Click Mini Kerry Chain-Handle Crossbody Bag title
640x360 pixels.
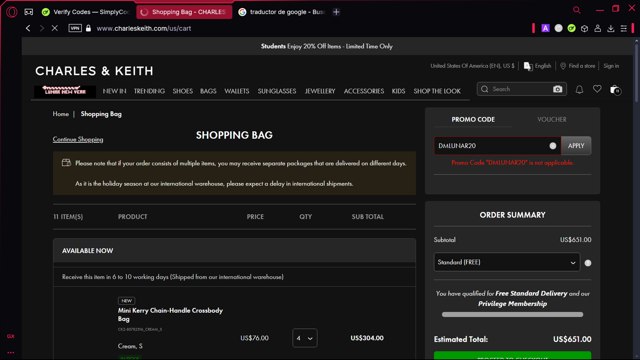pyautogui.click(x=170, y=314)
